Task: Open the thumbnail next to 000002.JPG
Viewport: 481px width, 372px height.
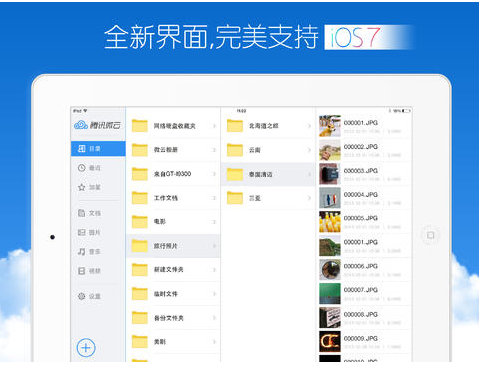Action: point(330,150)
